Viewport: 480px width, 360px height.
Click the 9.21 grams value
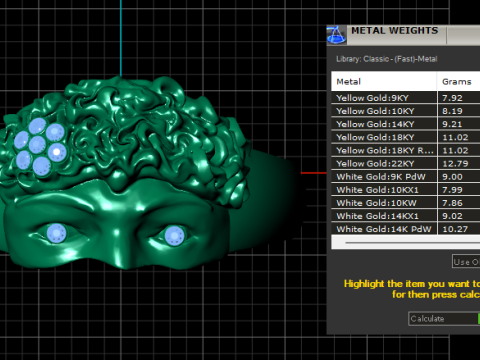452,124
